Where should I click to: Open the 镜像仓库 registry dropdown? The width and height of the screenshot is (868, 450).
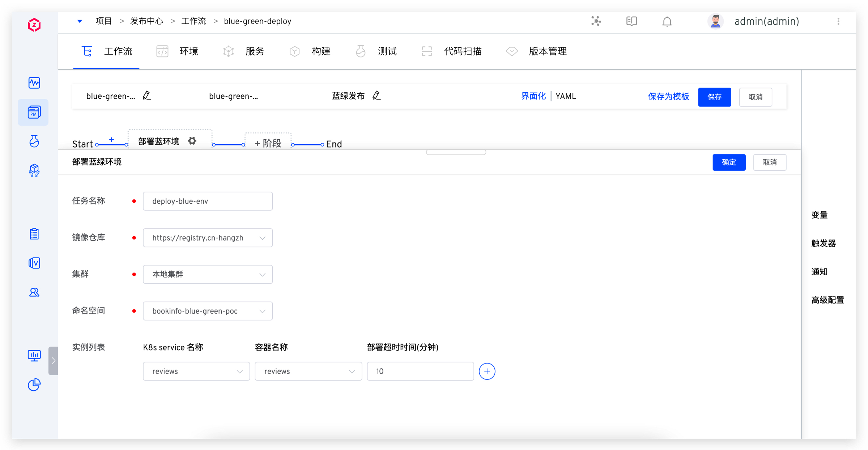click(x=208, y=238)
